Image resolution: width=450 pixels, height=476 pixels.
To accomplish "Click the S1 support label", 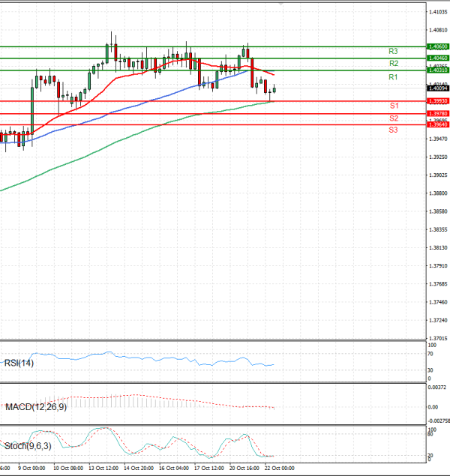I will tap(393, 106).
